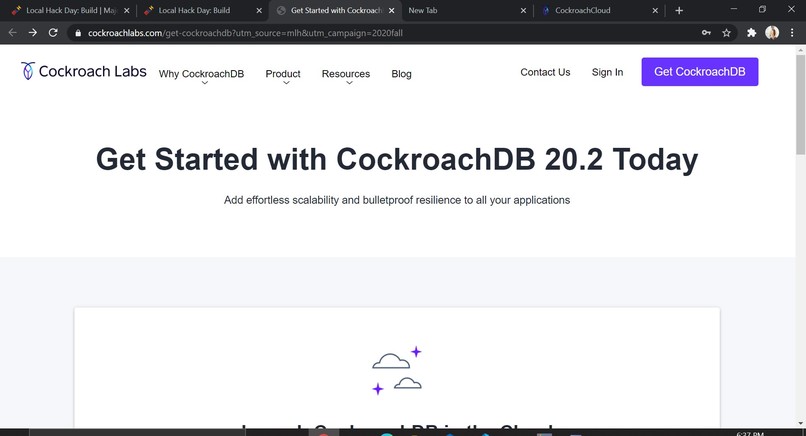Close the Get Started with Cockroach tab

(x=392, y=10)
